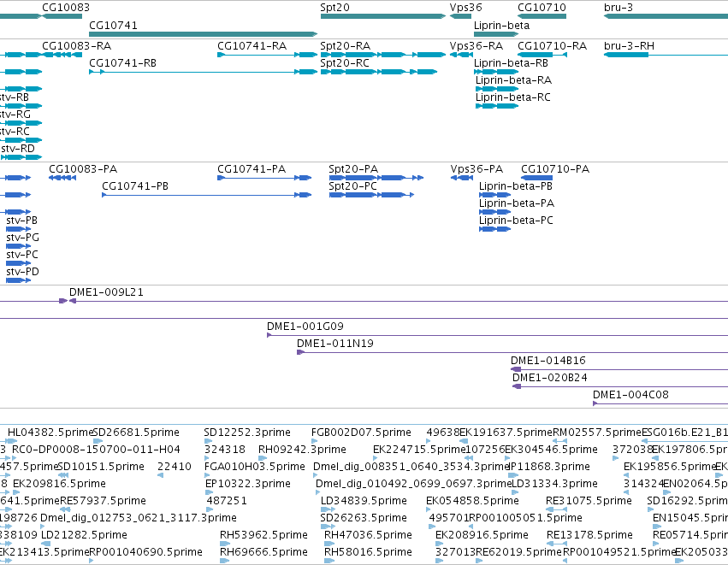Click the CG10710 gene bar
The image size is (728, 565).
tap(542, 16)
